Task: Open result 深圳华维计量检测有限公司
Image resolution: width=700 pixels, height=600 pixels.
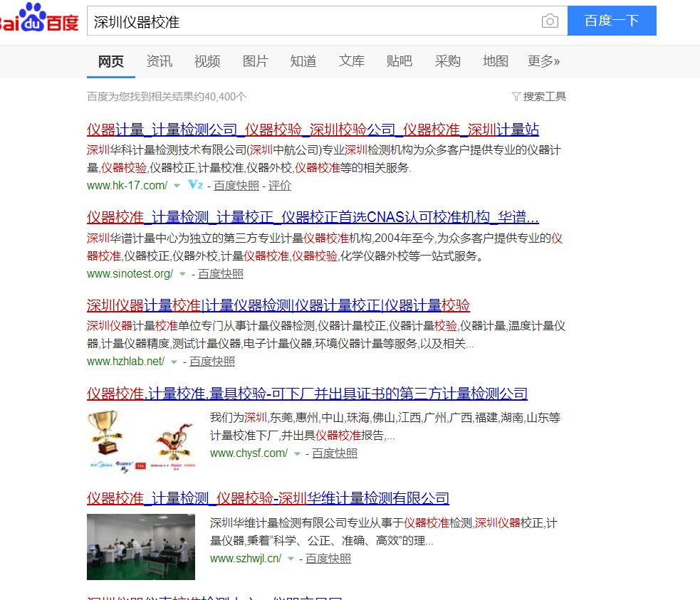Action: coord(268,498)
